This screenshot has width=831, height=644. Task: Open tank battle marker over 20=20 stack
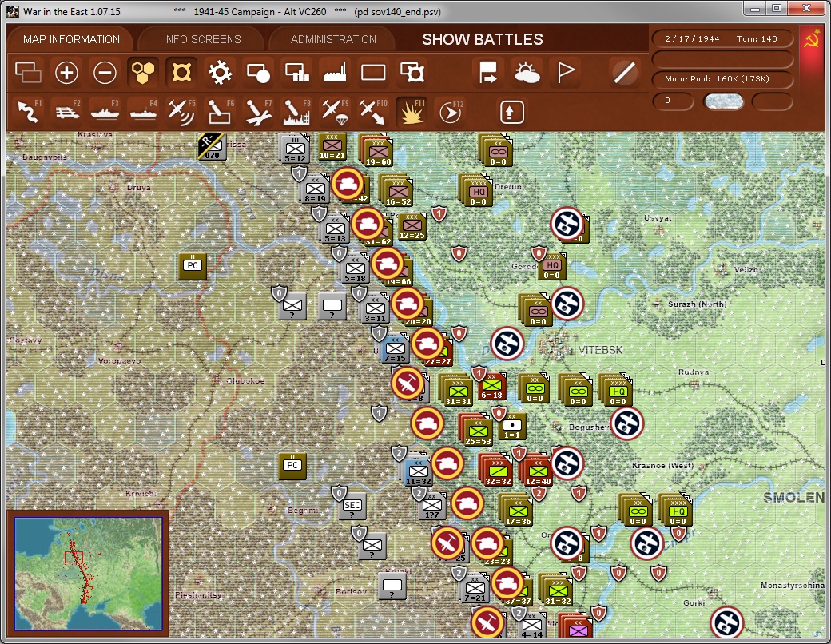(x=407, y=304)
